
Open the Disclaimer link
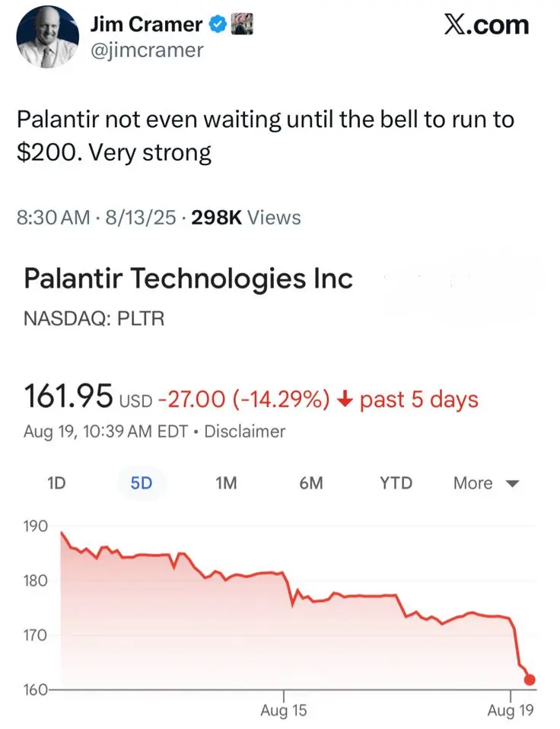pos(244,431)
